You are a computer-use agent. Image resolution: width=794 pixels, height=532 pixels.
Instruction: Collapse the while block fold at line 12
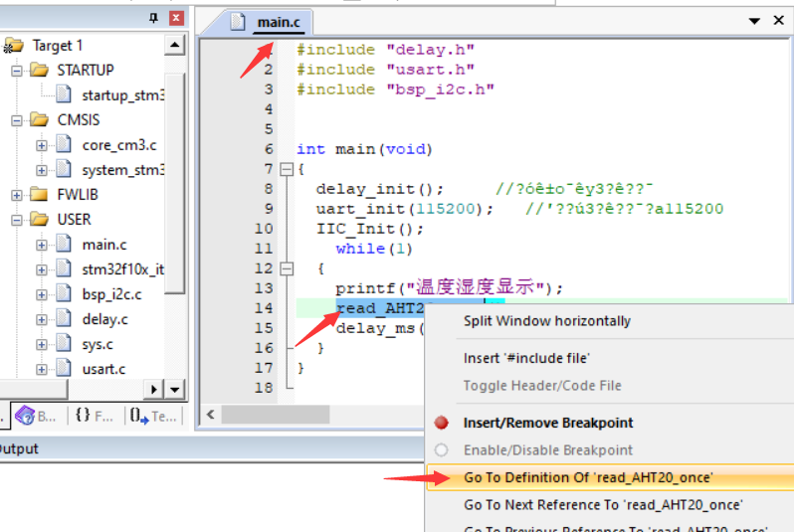point(287,268)
